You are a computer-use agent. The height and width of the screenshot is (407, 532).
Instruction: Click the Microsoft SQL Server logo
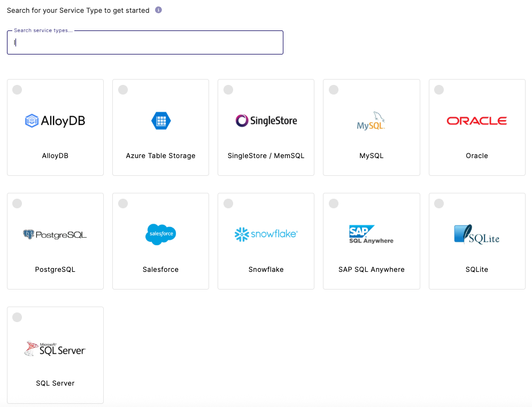point(55,349)
